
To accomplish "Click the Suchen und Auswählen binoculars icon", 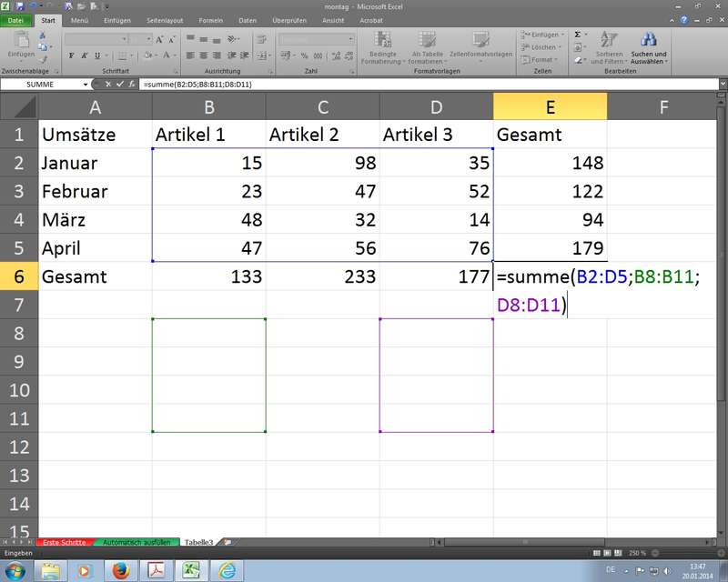I will [649, 40].
